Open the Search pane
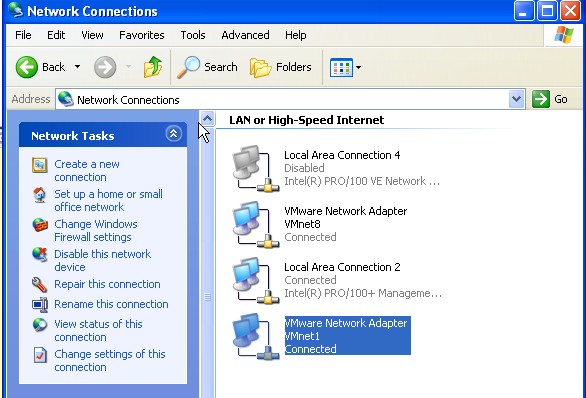The height and width of the screenshot is (398, 586). (x=207, y=67)
